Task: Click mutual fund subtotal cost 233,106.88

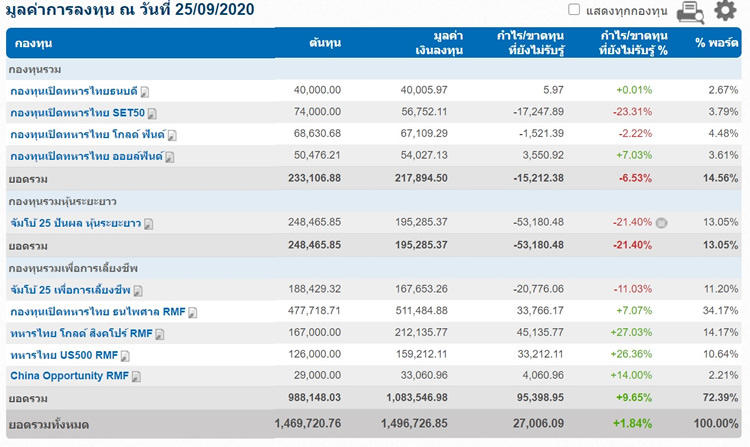Action: point(314,178)
